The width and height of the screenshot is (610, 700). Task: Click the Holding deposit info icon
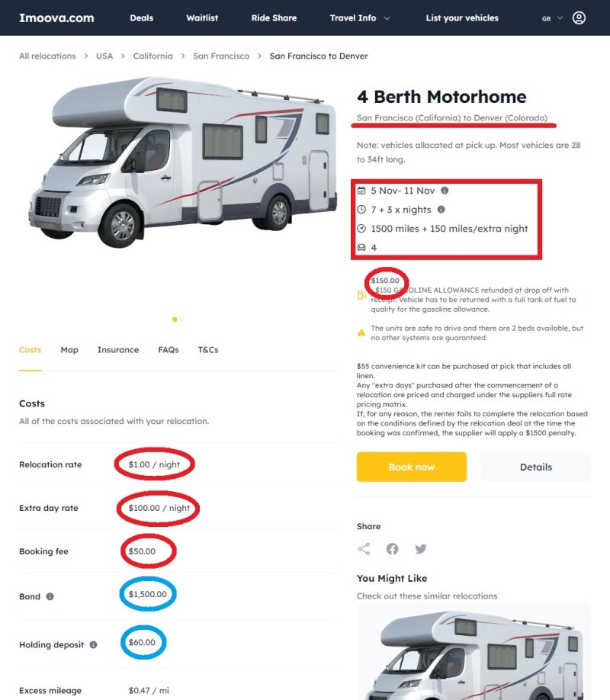tap(93, 644)
